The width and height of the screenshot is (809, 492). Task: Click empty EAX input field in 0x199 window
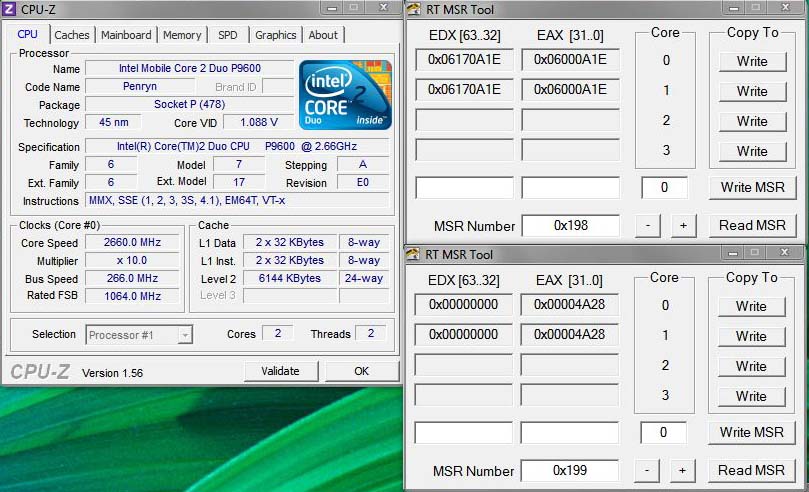pos(570,432)
